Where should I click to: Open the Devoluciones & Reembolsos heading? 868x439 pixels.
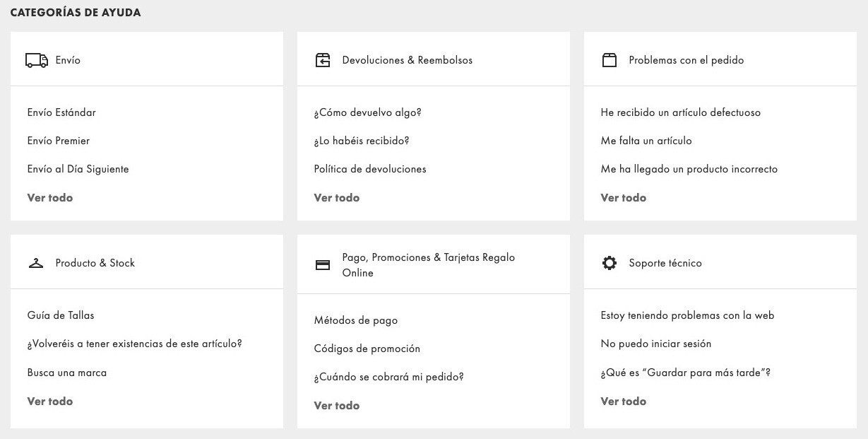408,60
